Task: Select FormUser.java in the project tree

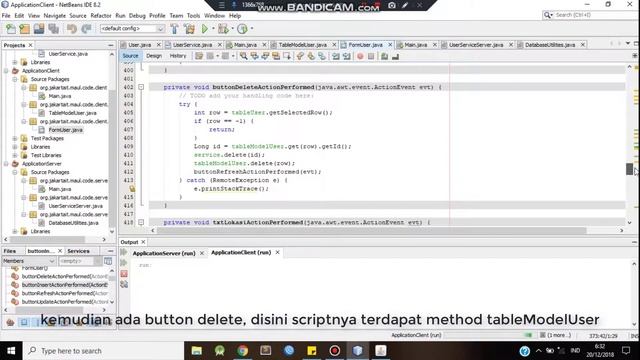Action: pyautogui.click(x=65, y=130)
